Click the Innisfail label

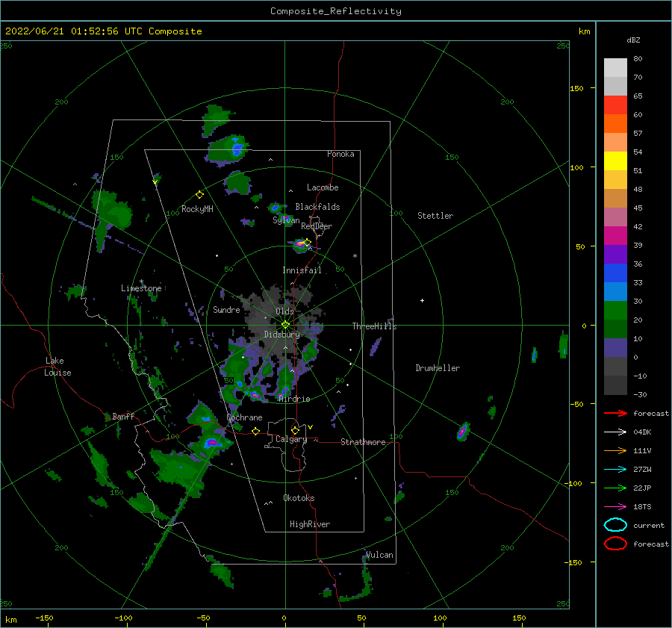point(302,270)
